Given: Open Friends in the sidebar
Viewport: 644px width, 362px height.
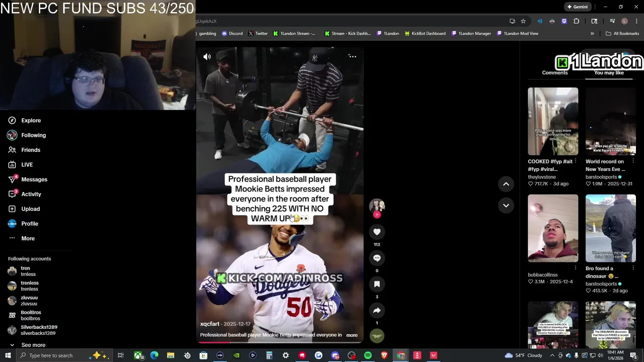Looking at the screenshot, I should [31, 150].
